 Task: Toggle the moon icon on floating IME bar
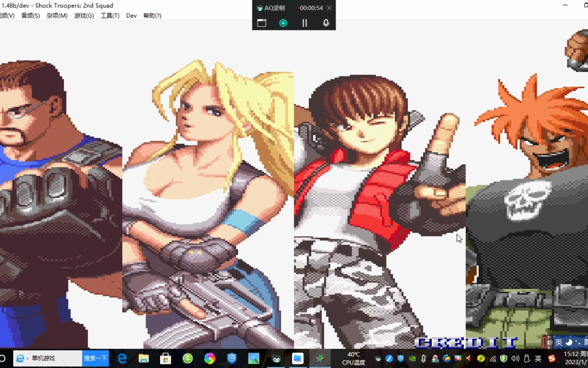click(x=569, y=342)
